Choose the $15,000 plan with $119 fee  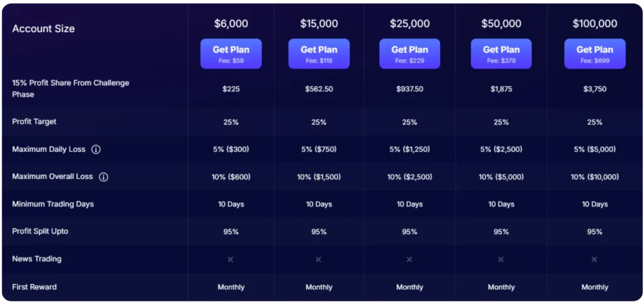tap(319, 54)
